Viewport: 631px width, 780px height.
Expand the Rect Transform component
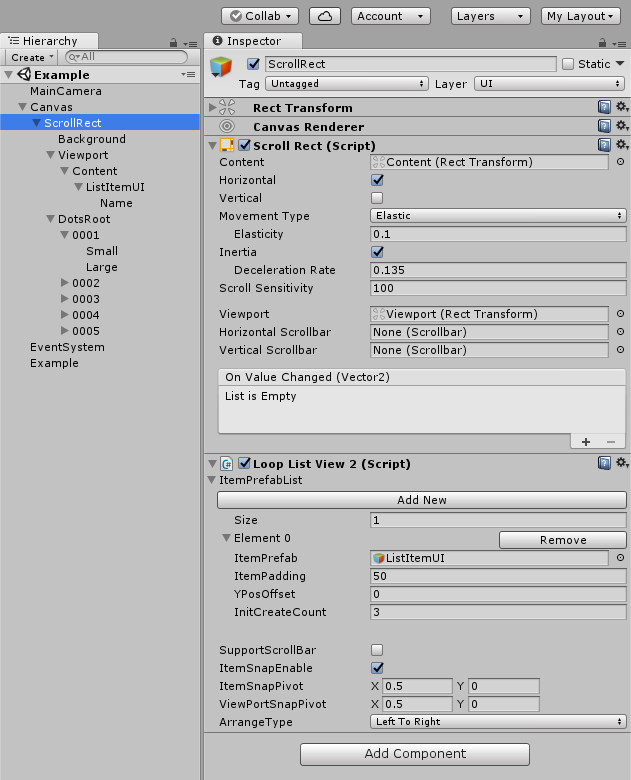tap(212, 107)
